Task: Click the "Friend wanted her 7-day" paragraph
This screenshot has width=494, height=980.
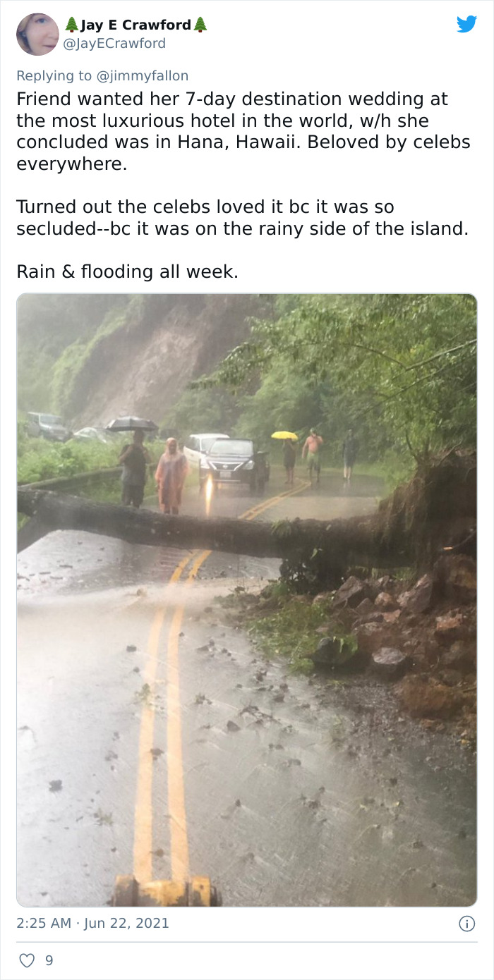Action: 243,132
